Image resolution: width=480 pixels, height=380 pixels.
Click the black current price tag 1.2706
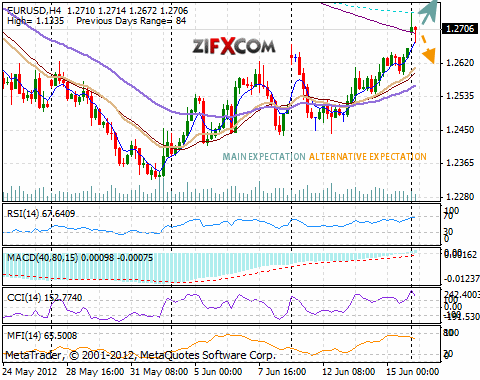(460, 29)
